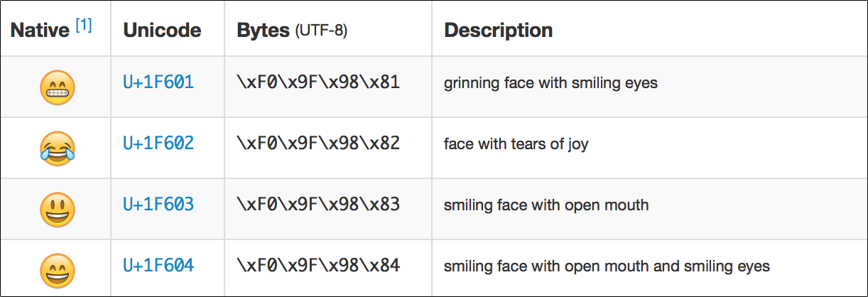Click the 'smiling face with open mouth' description text

coord(546,205)
